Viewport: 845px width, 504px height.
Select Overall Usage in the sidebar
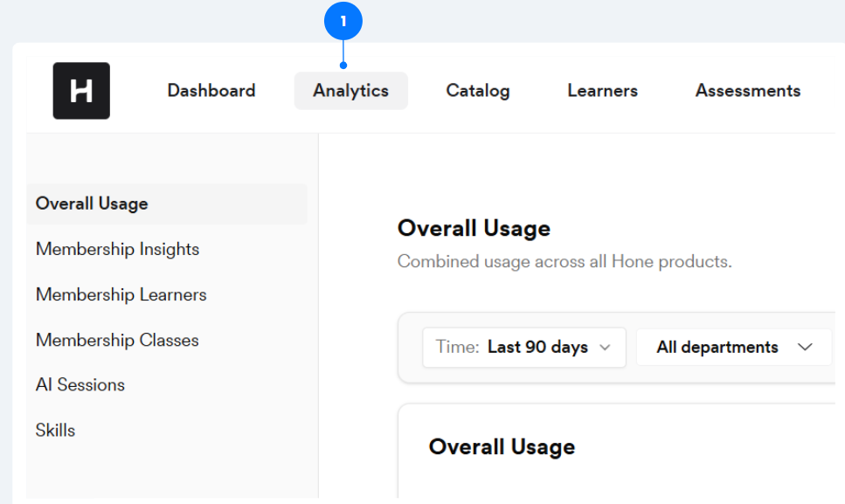167,204
